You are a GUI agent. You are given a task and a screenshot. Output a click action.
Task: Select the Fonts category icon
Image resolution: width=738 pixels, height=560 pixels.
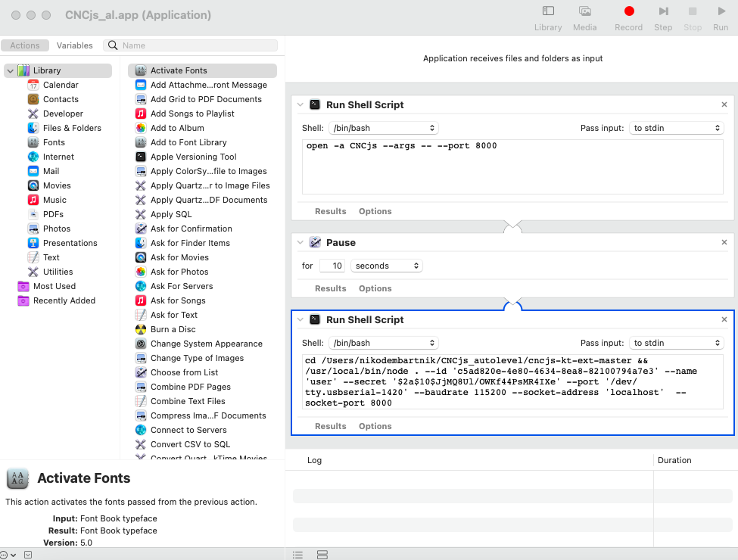(33, 142)
